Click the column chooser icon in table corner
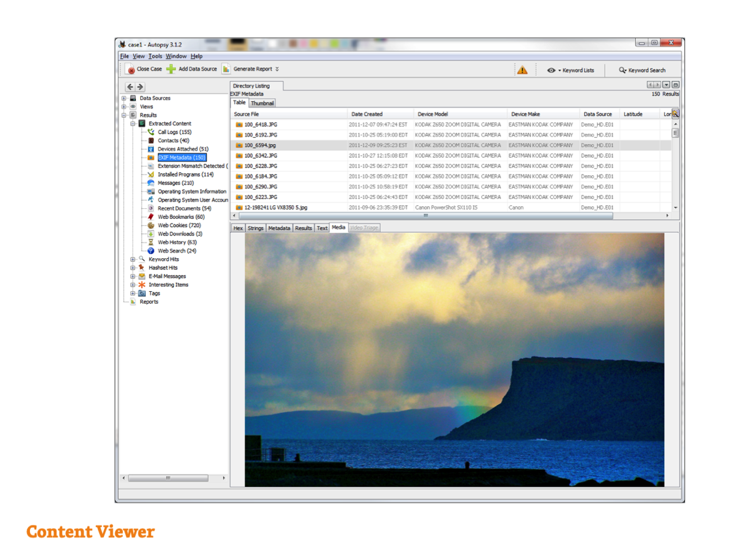The image size is (748, 560). [675, 113]
